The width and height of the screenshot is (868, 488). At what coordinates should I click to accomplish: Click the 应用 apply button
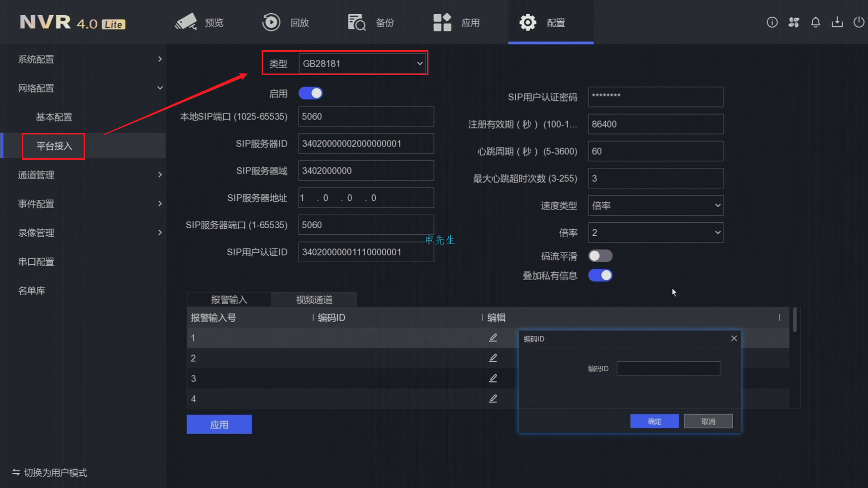(x=219, y=424)
